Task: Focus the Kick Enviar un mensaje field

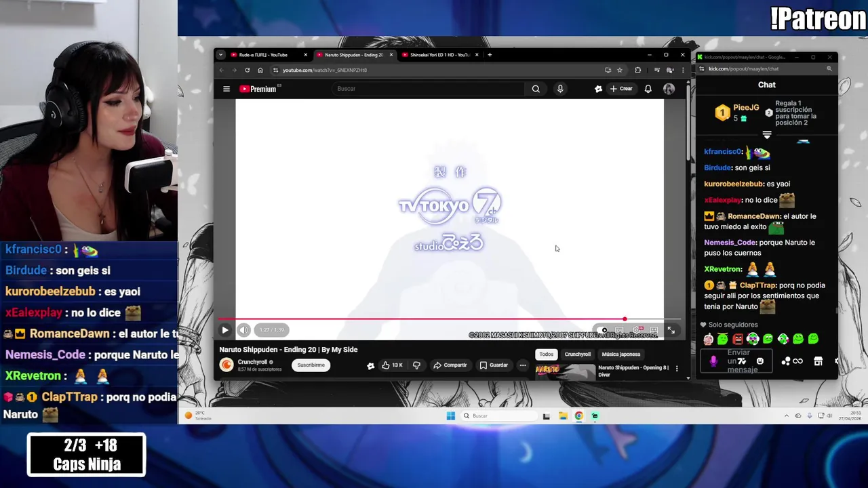Action: [x=736, y=361]
